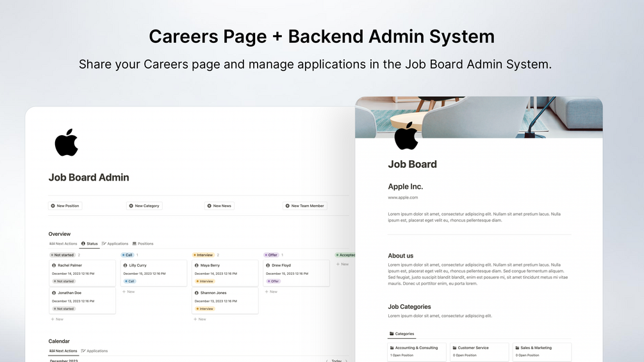The image size is (644, 362).
Task: Click the plus icon on New Team Member
Action: tap(288, 206)
